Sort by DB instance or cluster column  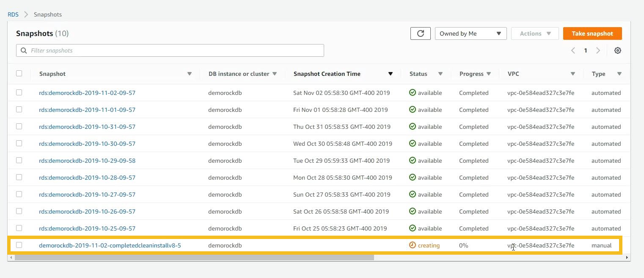(x=275, y=74)
